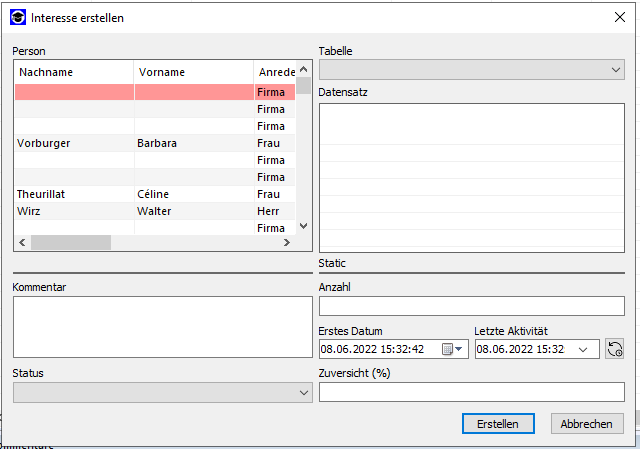The image size is (640, 449).
Task: Click the reset time icon beside Letzte Aktivität
Action: pyautogui.click(x=615, y=349)
